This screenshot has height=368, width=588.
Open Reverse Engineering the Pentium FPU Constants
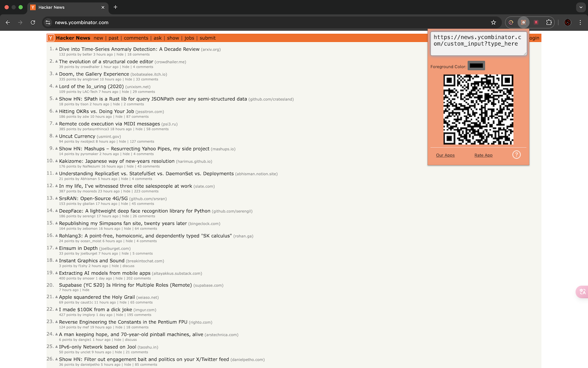click(x=123, y=322)
